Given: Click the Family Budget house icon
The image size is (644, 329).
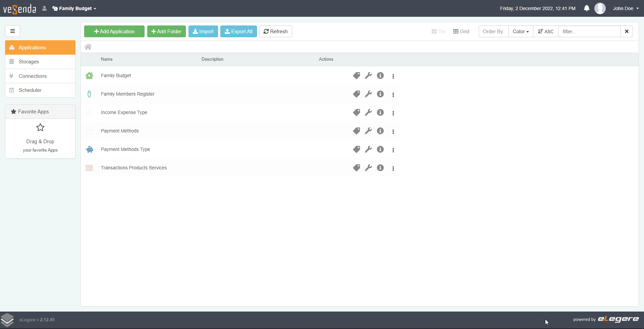Looking at the screenshot, I should coord(89,76).
